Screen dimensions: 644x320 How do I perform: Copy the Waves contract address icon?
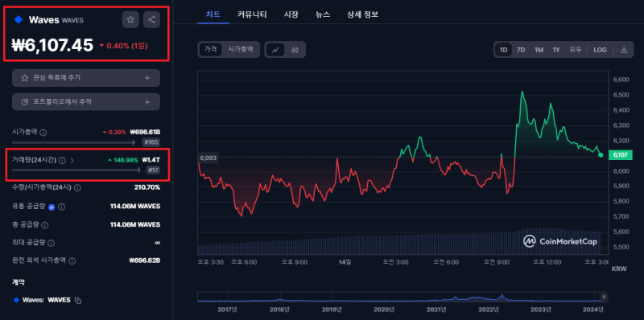coord(78,301)
